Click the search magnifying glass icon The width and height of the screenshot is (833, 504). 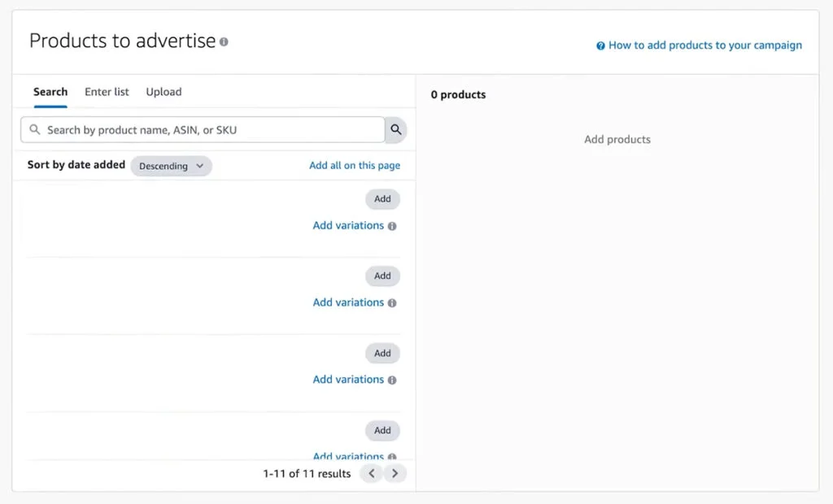tap(395, 129)
